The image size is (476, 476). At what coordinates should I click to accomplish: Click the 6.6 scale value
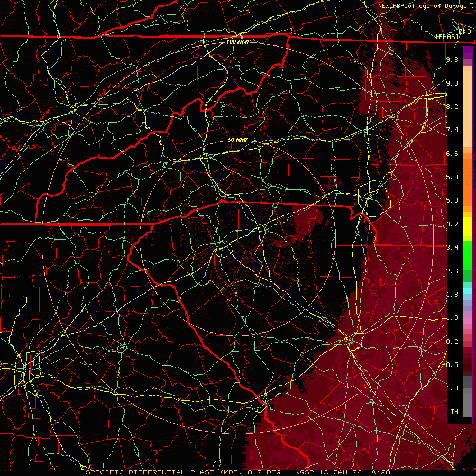pyautogui.click(x=452, y=153)
